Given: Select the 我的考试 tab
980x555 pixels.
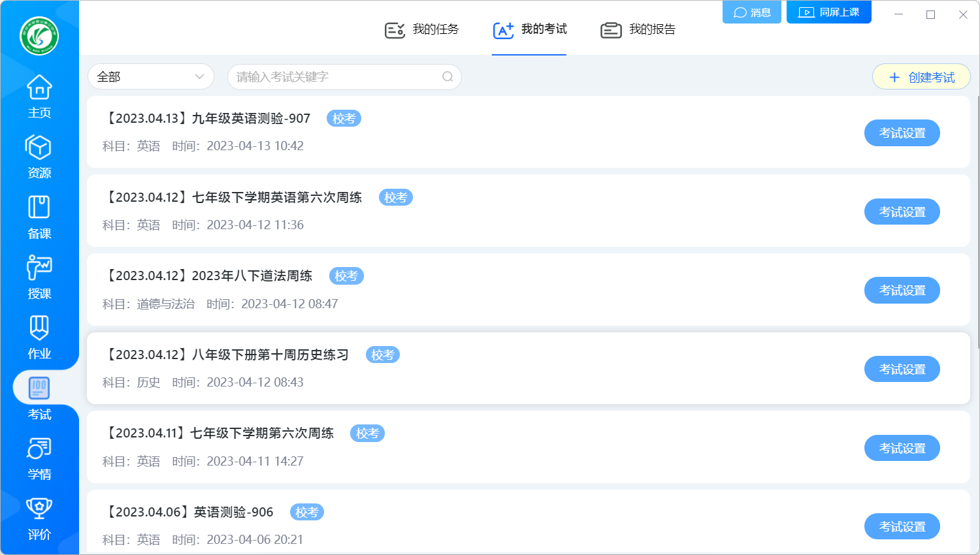Looking at the screenshot, I should click(x=530, y=29).
